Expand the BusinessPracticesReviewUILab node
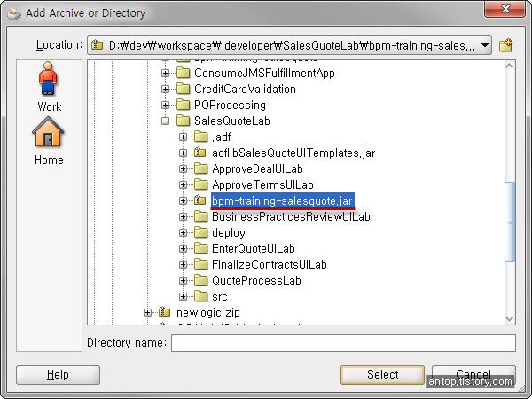The height and width of the screenshot is (399, 532). click(x=183, y=216)
